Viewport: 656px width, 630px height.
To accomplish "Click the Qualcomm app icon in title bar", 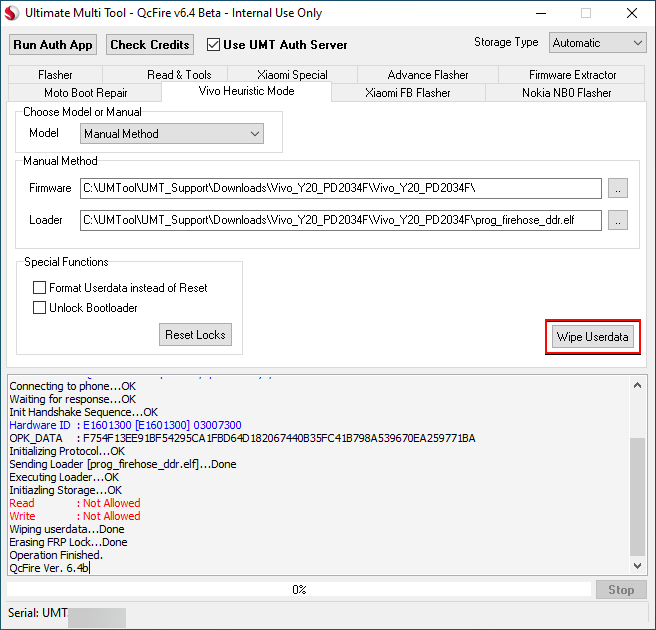I will [x=13, y=14].
